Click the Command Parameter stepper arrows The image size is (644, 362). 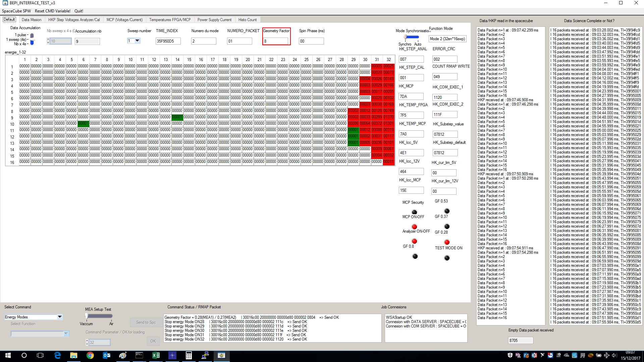pyautogui.click(x=87, y=343)
